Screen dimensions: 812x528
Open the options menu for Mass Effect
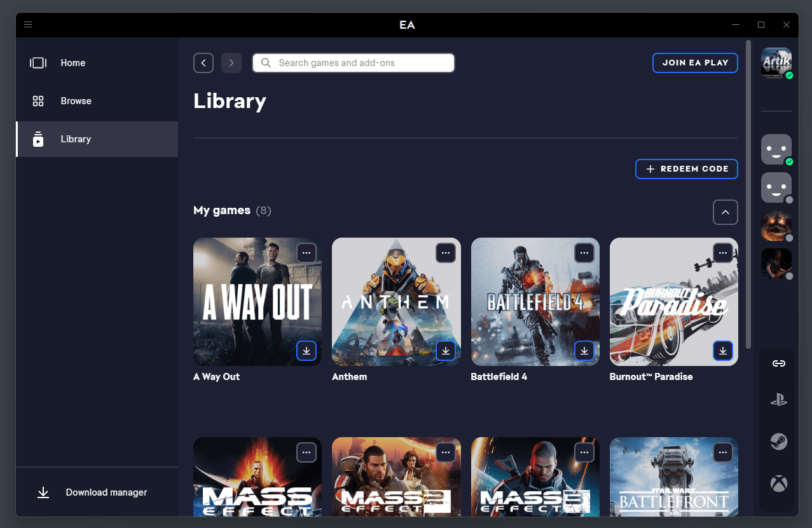pyautogui.click(x=306, y=452)
